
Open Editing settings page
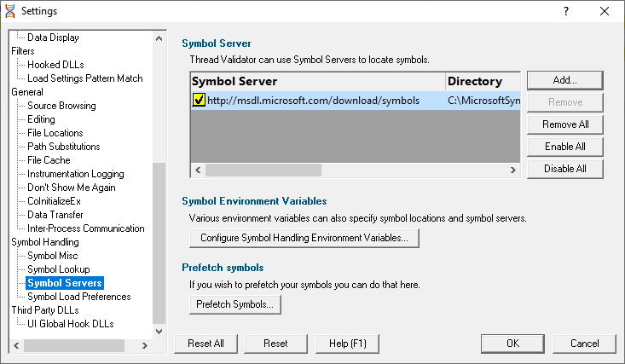click(x=41, y=119)
